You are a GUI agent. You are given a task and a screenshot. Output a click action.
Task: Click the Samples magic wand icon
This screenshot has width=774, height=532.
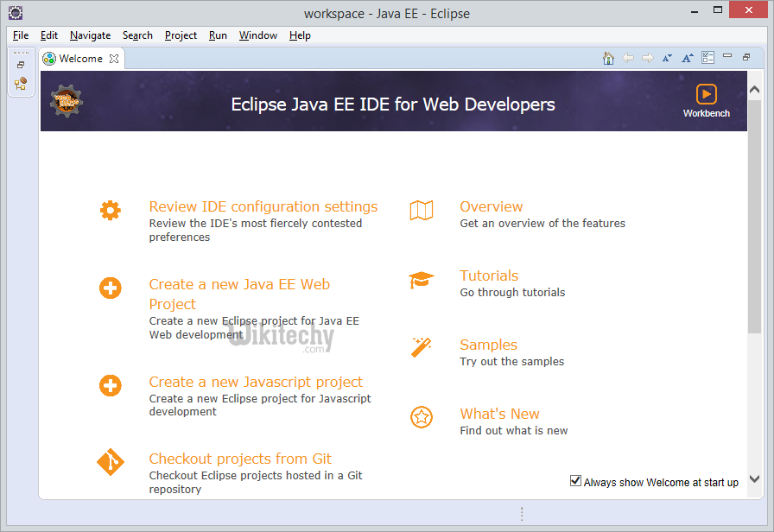[421, 347]
